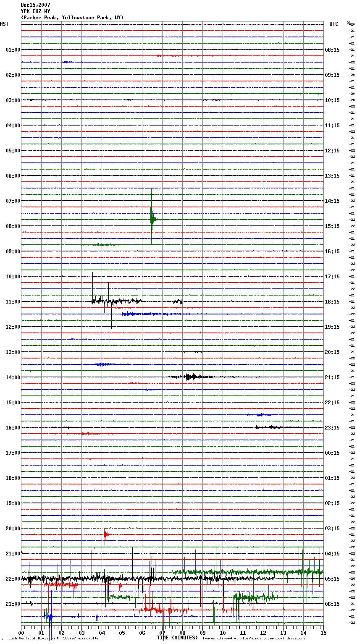Click the 06:15 UTC time label
The width and height of the screenshot is (357, 644).
point(332,604)
